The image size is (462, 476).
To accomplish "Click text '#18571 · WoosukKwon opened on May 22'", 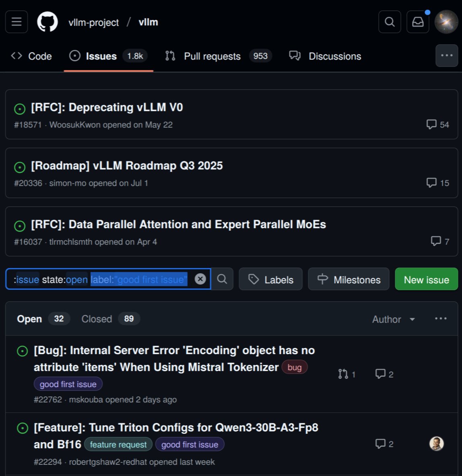I will click(x=93, y=125).
